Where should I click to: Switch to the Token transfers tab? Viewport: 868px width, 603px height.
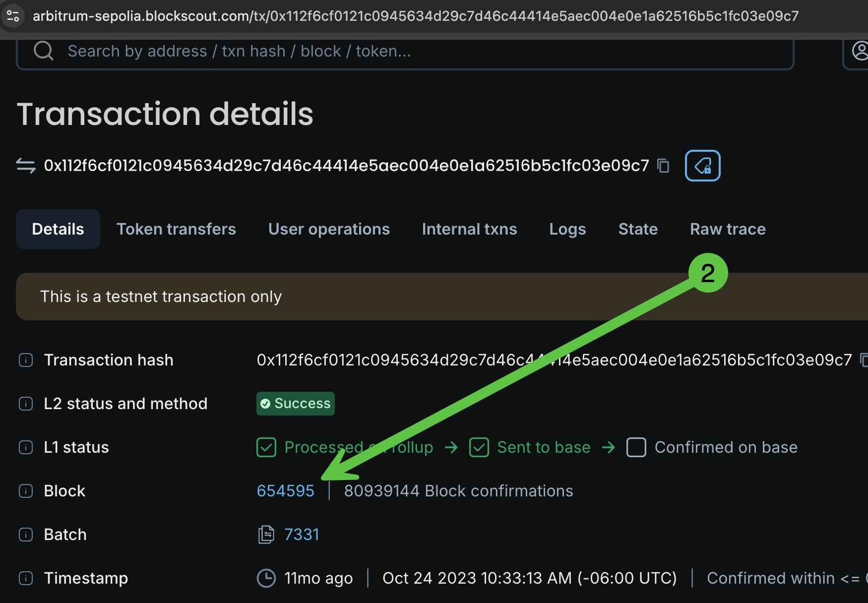(x=177, y=229)
